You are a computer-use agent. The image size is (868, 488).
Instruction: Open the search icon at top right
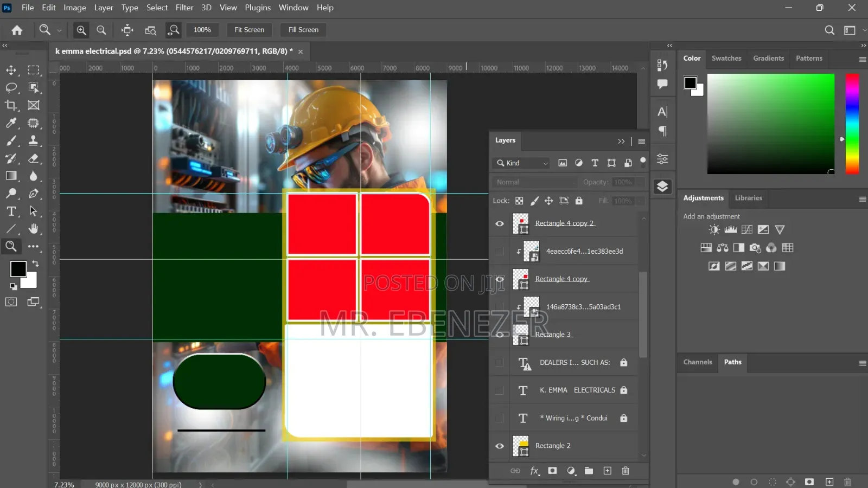(x=829, y=30)
